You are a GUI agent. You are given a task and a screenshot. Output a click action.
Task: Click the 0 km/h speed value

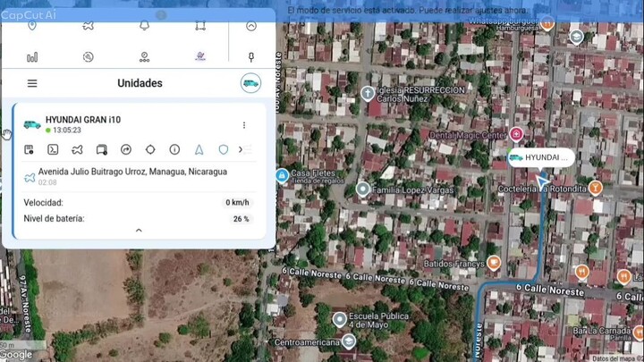pyautogui.click(x=237, y=202)
